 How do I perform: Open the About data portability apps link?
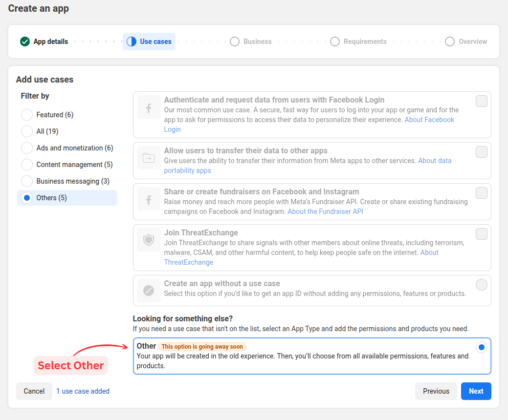tap(435, 161)
